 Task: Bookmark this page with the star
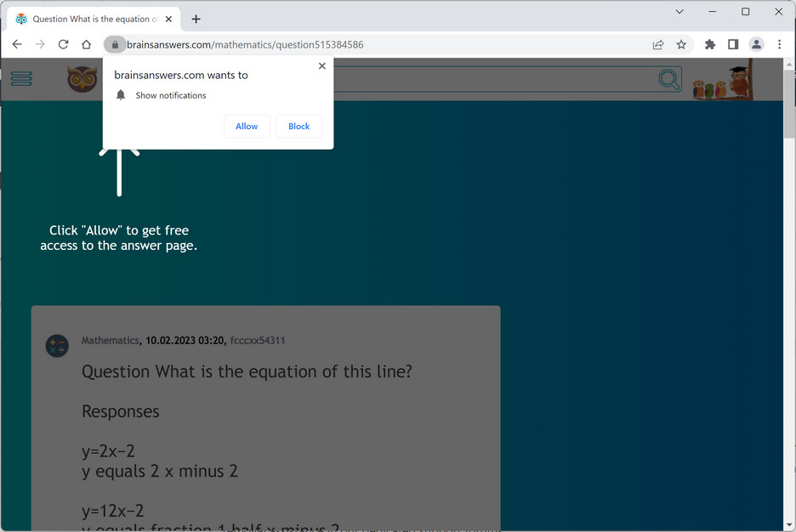tap(681, 45)
